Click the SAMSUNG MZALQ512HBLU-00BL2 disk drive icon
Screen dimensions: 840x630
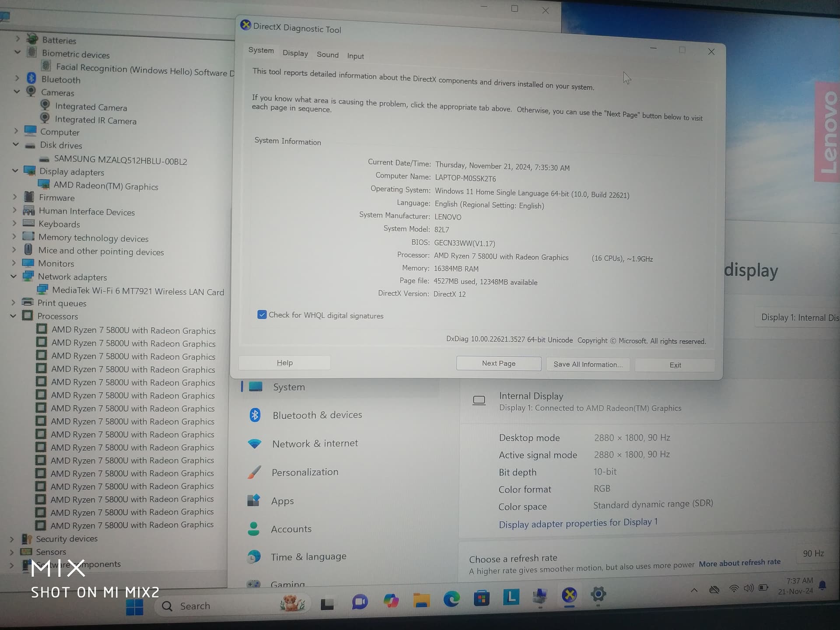(x=44, y=159)
